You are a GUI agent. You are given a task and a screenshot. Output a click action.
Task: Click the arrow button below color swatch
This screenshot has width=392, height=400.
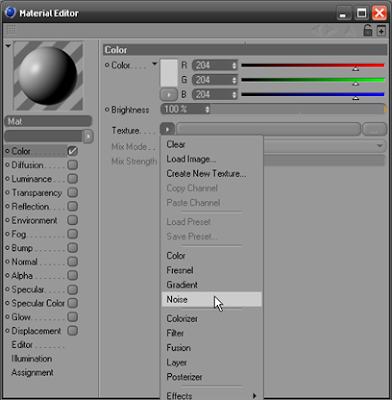(169, 95)
